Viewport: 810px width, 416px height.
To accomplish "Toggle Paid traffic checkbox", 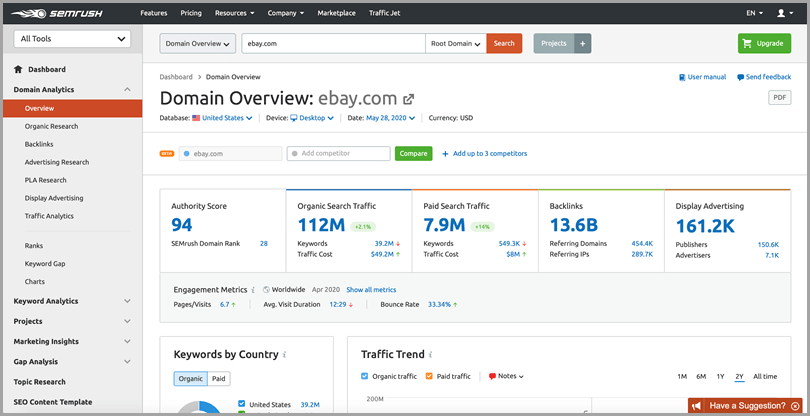I will 429,376.
